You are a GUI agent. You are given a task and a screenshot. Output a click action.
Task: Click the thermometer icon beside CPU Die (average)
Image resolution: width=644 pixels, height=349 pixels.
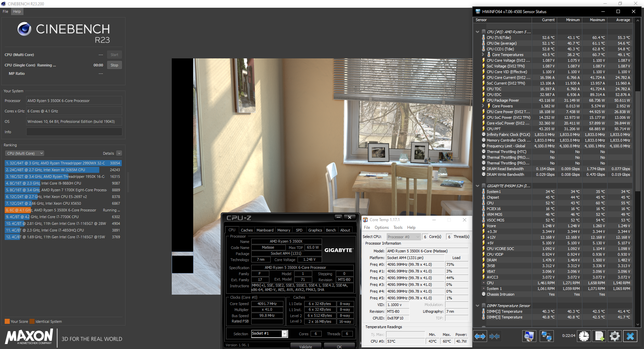(x=483, y=43)
